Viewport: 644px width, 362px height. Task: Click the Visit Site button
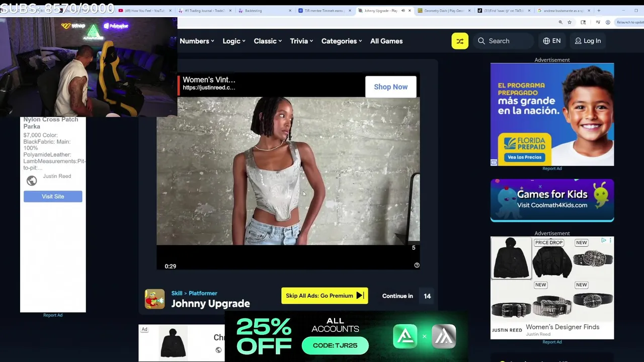pos(53,196)
